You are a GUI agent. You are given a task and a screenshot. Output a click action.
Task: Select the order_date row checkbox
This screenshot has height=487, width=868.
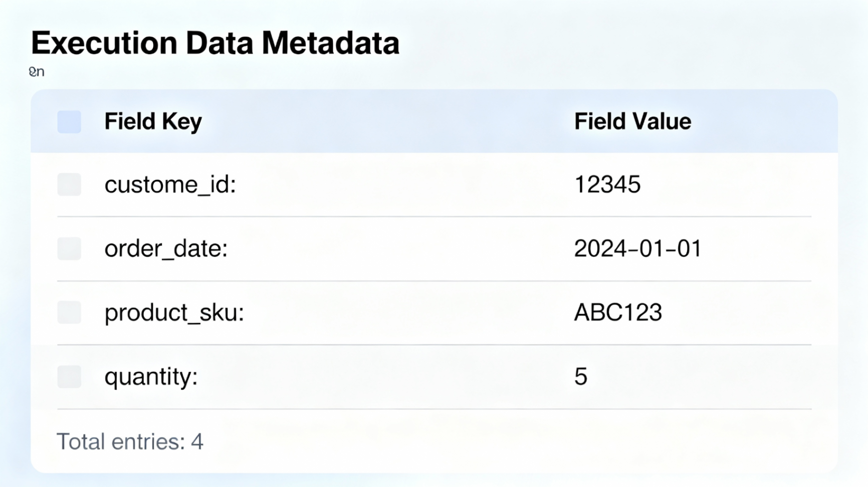coord(69,249)
